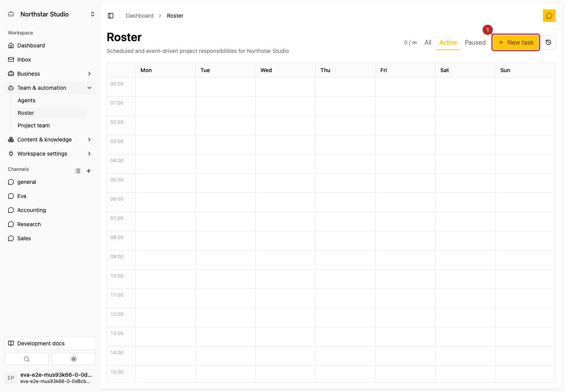Viewport: 565px width, 392px height.
Task: Open the yellow chat bubble icon
Action: (x=549, y=16)
